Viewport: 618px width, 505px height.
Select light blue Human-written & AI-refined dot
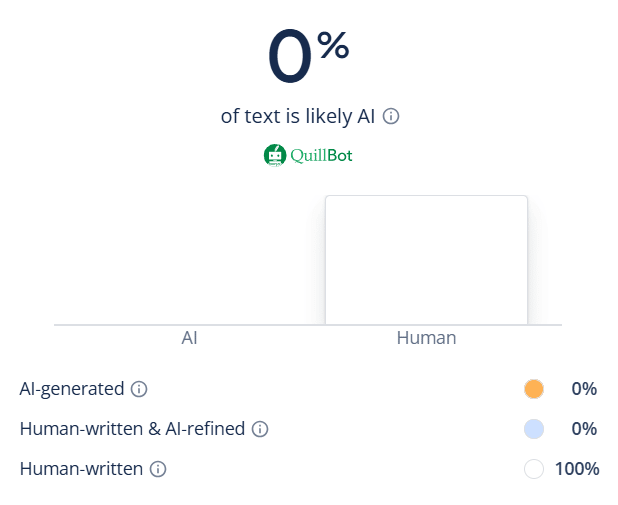tap(534, 429)
